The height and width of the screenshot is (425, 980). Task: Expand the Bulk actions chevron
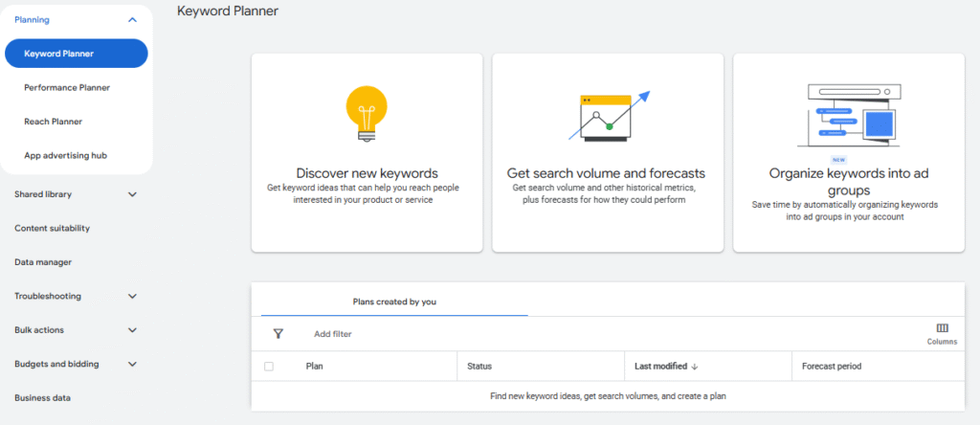[x=132, y=330]
